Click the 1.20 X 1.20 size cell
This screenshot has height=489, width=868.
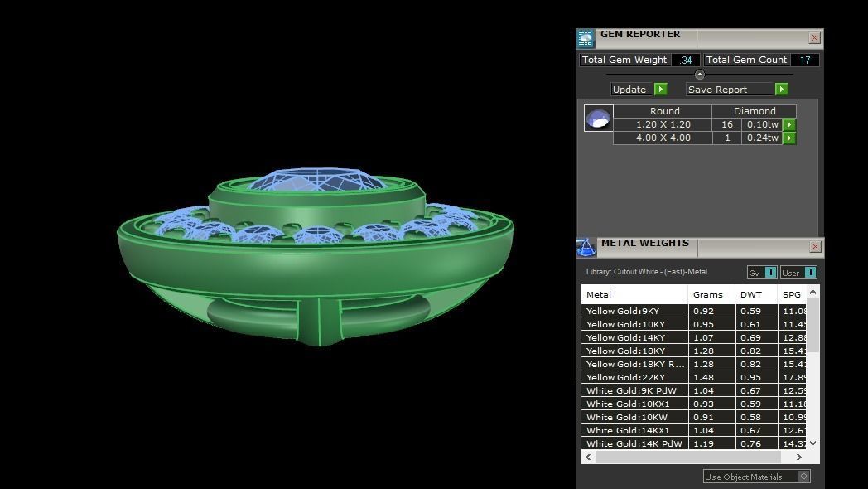tap(663, 124)
